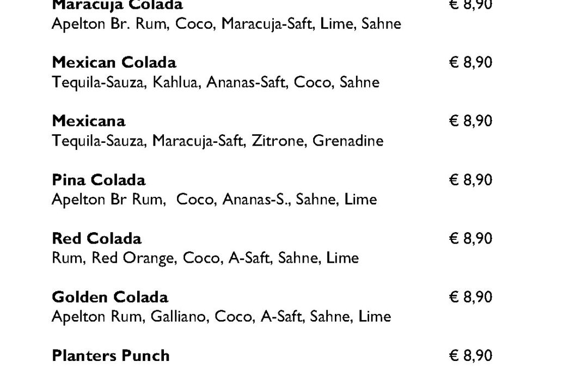
Task: Select the Golden Colada price
Action: 470,297
